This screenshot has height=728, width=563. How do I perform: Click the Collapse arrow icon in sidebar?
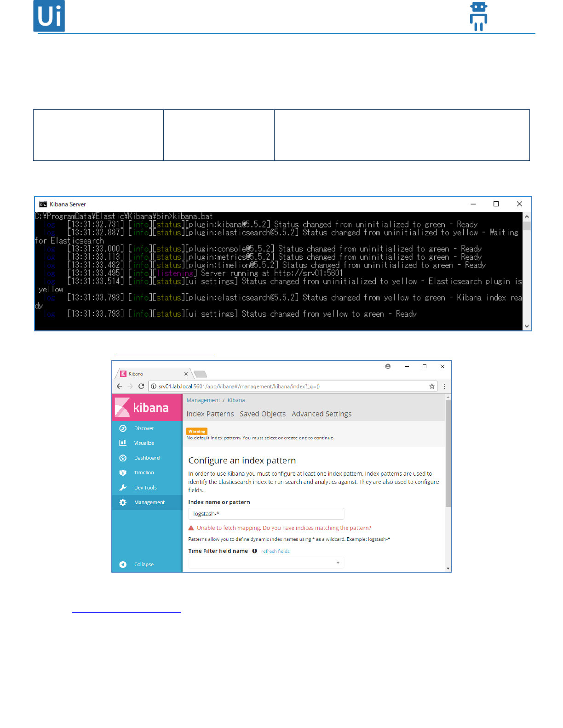pos(123,564)
